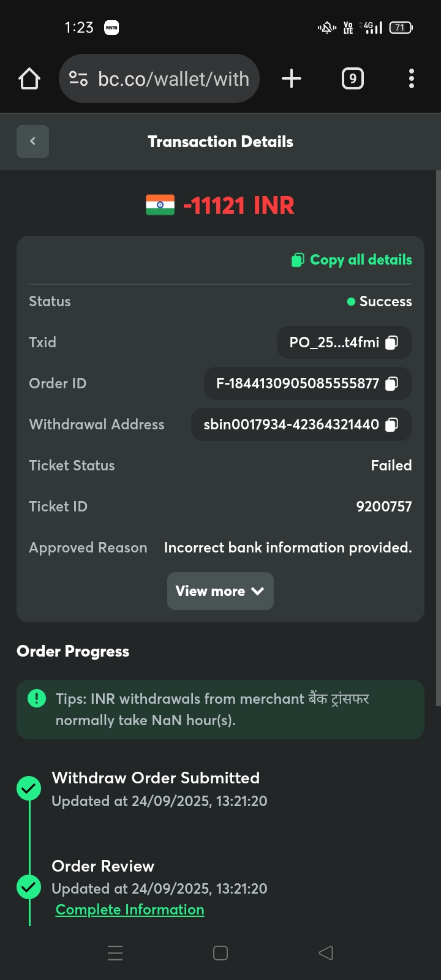Expand details with View more

220,591
